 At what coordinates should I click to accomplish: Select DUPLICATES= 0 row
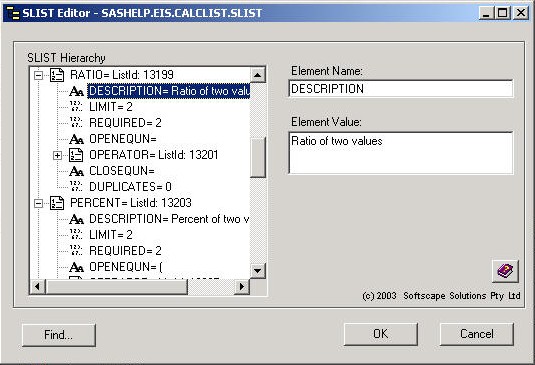click(x=130, y=187)
